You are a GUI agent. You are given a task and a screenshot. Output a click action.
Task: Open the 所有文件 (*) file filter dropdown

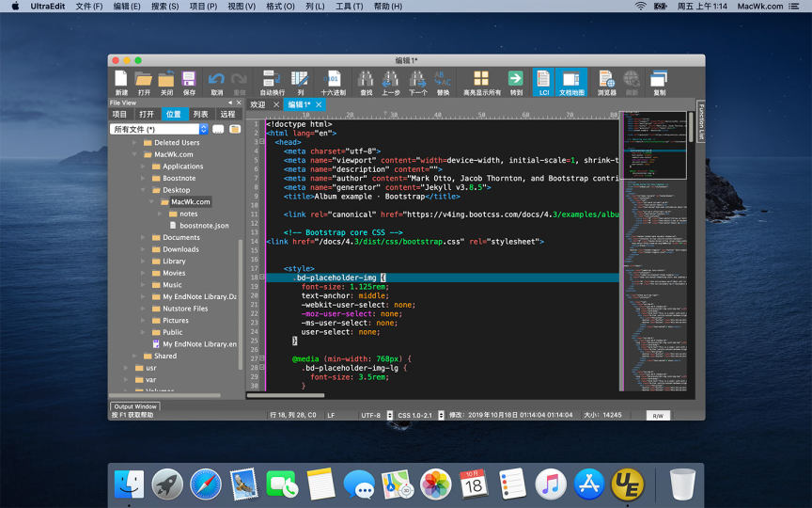click(159, 129)
